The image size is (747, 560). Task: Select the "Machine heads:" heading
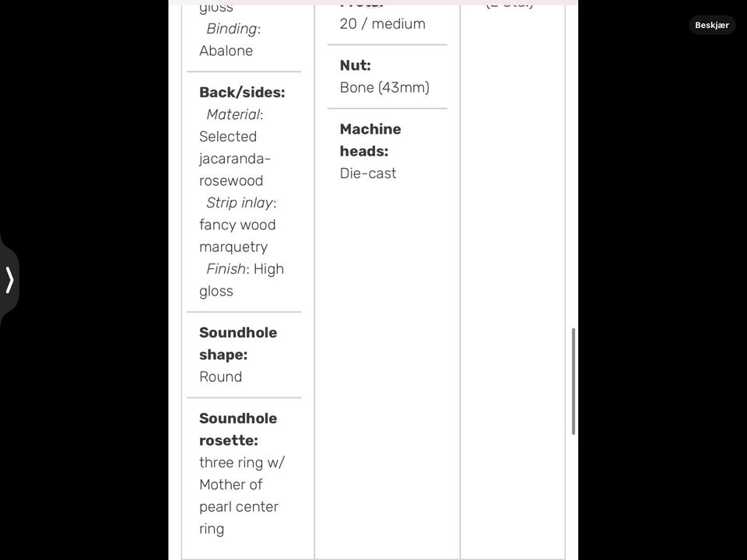pyautogui.click(x=370, y=140)
